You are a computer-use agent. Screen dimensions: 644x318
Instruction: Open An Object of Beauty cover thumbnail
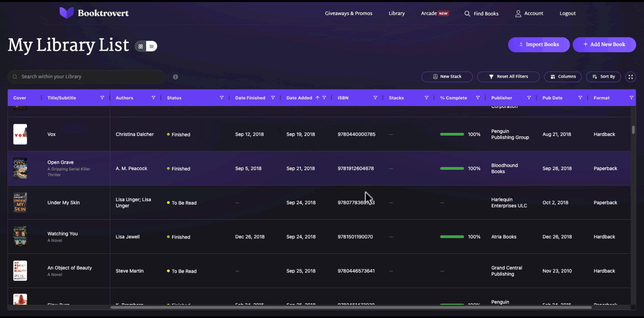tap(20, 271)
